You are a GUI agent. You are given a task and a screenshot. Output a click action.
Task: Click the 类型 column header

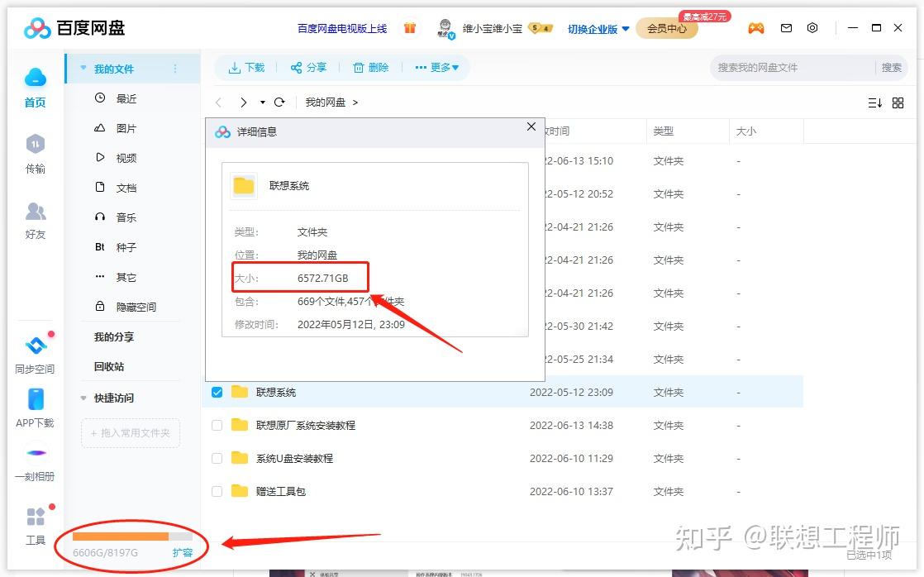664,131
